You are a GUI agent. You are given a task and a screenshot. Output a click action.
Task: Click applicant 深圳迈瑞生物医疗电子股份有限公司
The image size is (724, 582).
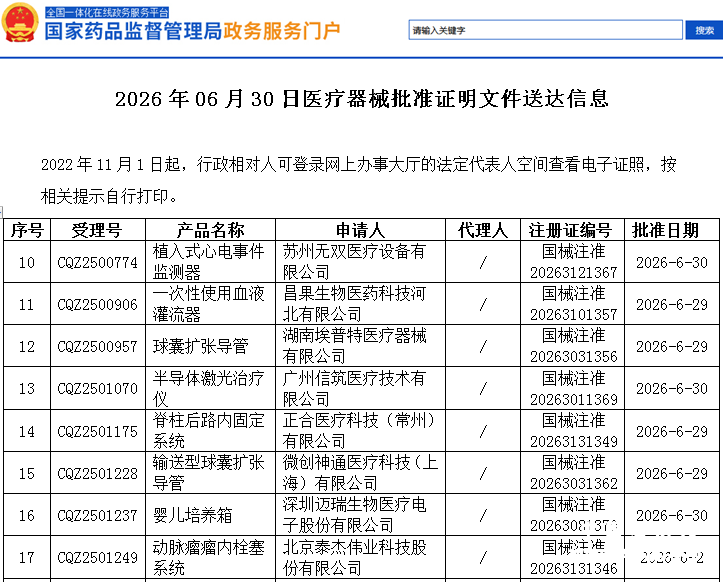(x=354, y=515)
